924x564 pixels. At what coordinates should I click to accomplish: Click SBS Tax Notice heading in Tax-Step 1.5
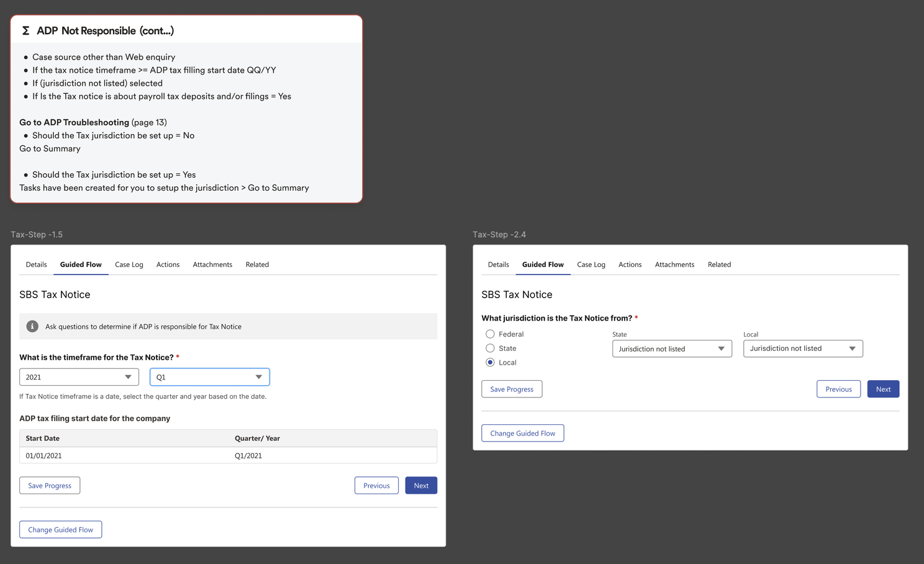pyautogui.click(x=55, y=294)
